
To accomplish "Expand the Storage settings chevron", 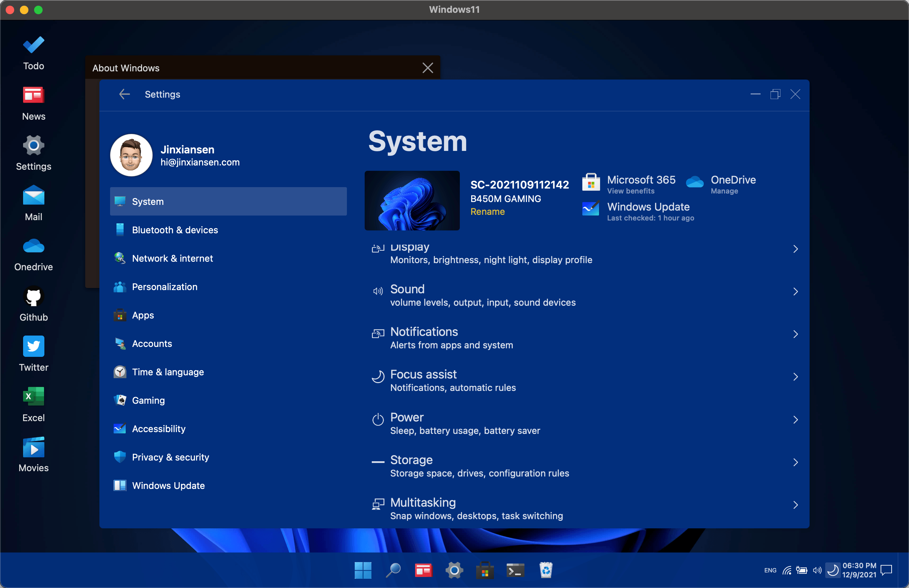I will [795, 462].
